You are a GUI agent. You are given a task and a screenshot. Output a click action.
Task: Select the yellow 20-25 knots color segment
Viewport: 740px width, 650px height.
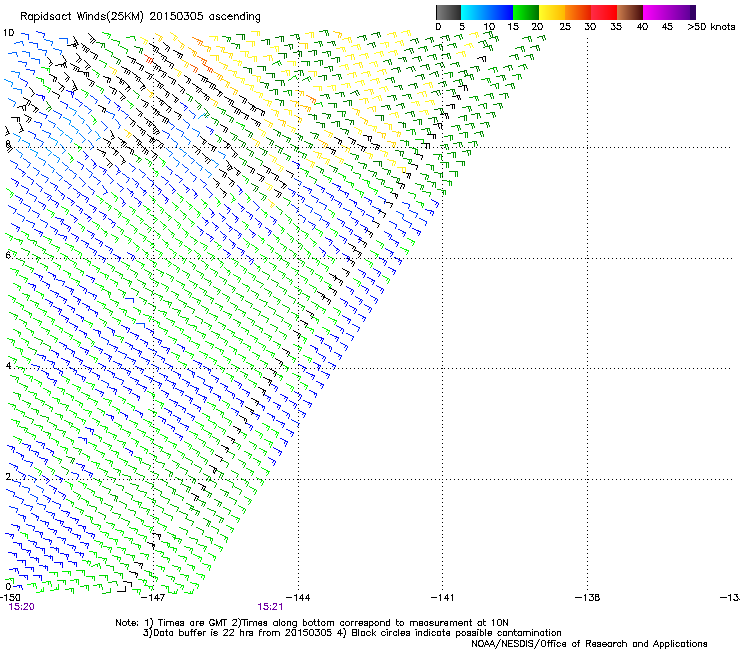(552, 12)
